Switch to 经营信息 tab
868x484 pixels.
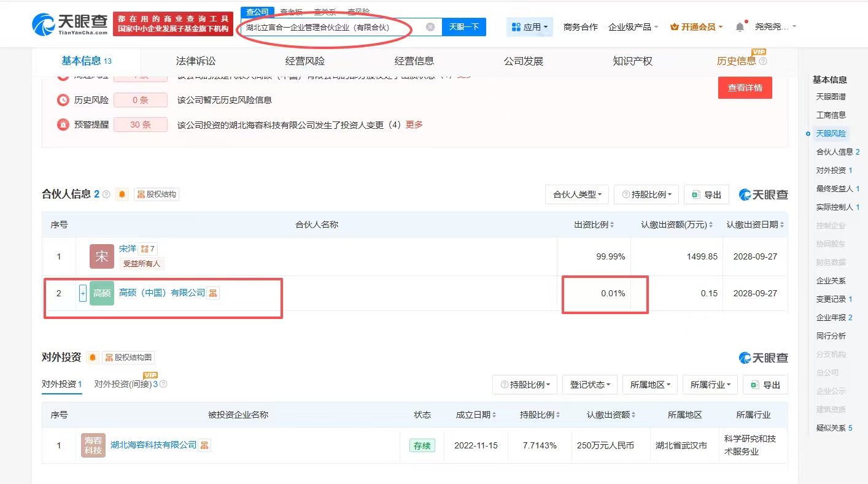pyautogui.click(x=414, y=61)
